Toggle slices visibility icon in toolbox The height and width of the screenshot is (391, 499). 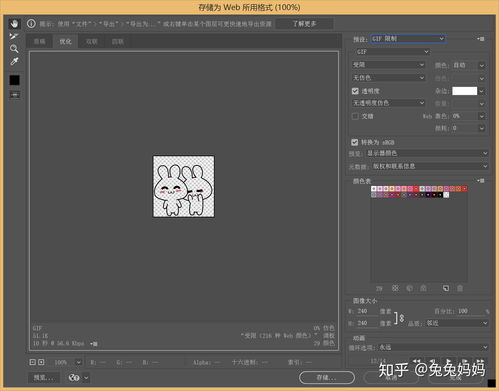point(14,95)
